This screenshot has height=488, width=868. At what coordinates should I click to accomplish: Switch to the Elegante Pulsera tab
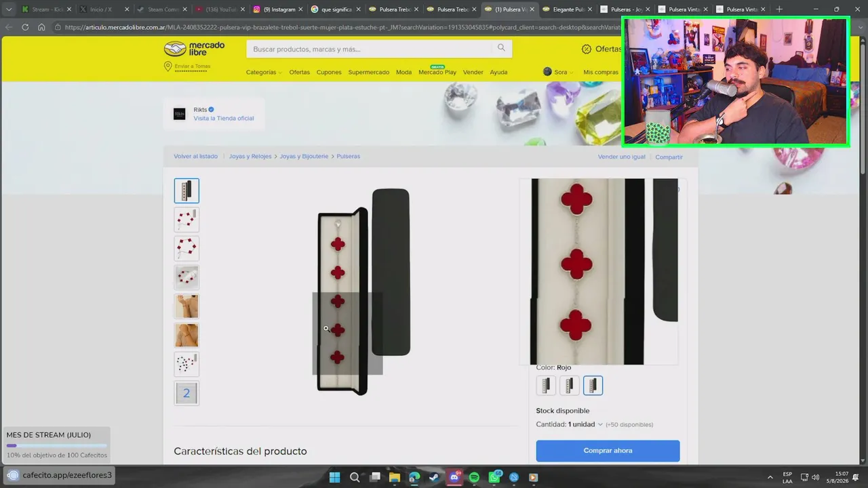click(566, 9)
